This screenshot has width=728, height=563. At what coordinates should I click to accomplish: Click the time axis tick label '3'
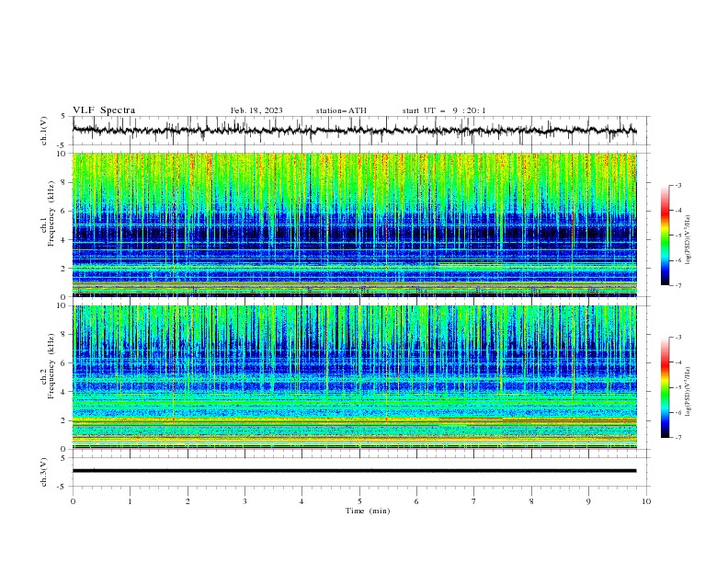click(245, 501)
